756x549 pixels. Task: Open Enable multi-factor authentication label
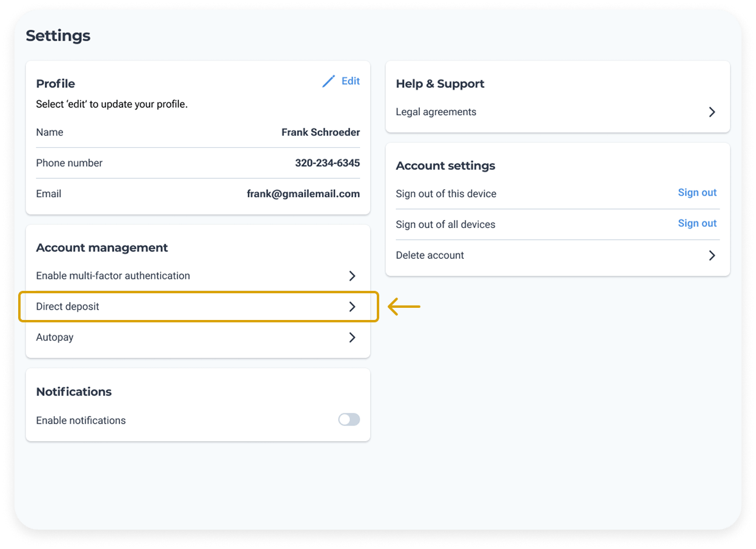pyautogui.click(x=113, y=276)
